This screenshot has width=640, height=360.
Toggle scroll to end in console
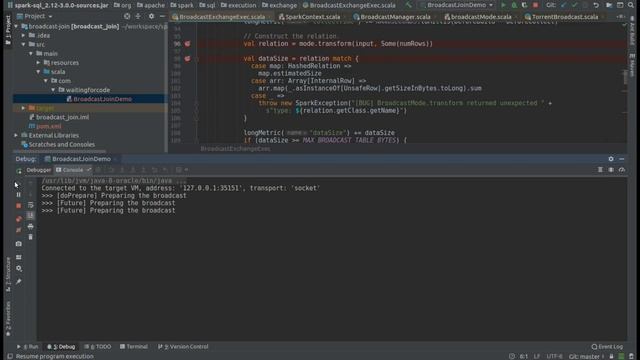tap(31, 216)
